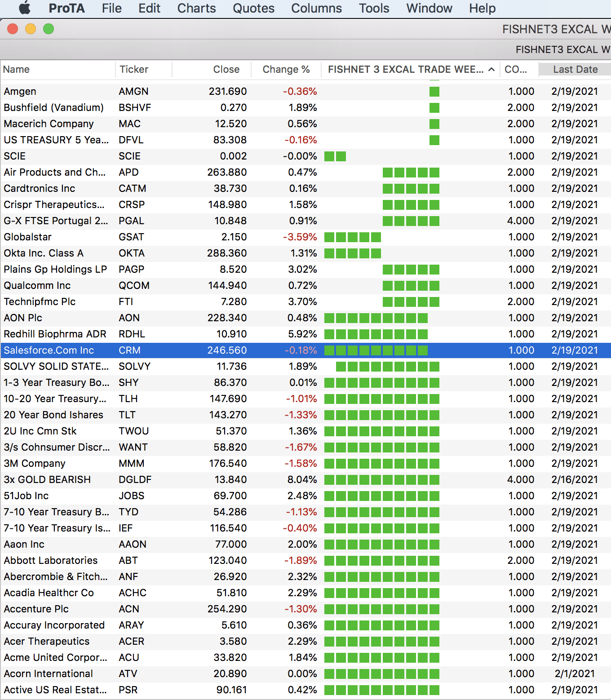611x700 pixels.
Task: Click ticker PSR
Action: (x=128, y=690)
